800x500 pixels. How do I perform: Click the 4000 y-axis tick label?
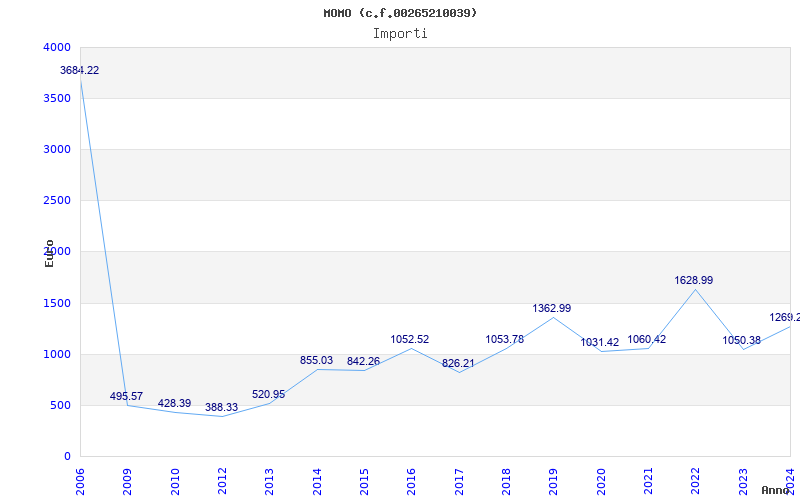tap(57, 47)
